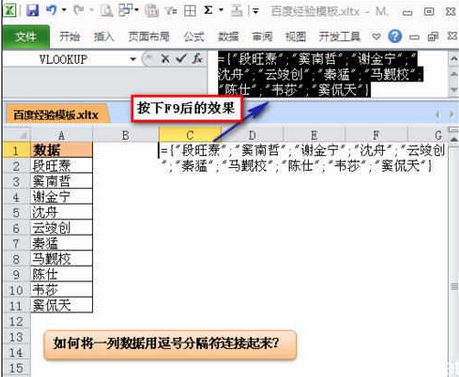Viewport: 459px width, 377px height.
Task: Switch to the 审阅 ribbon tab
Action: pos(262,36)
